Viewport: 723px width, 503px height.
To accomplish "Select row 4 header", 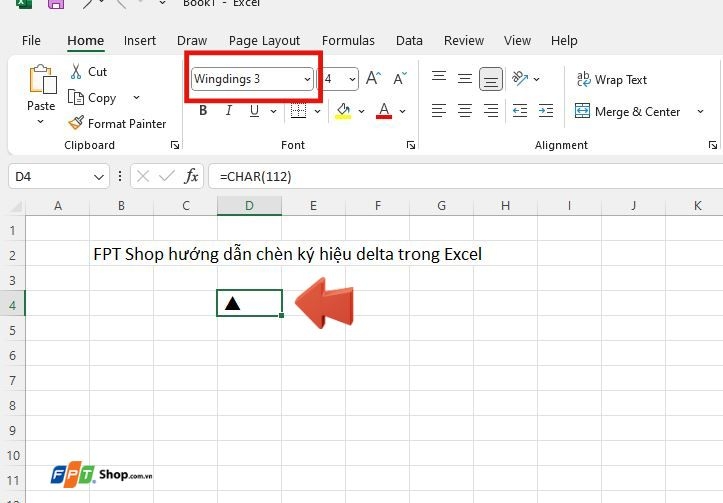I will pyautogui.click(x=12, y=305).
